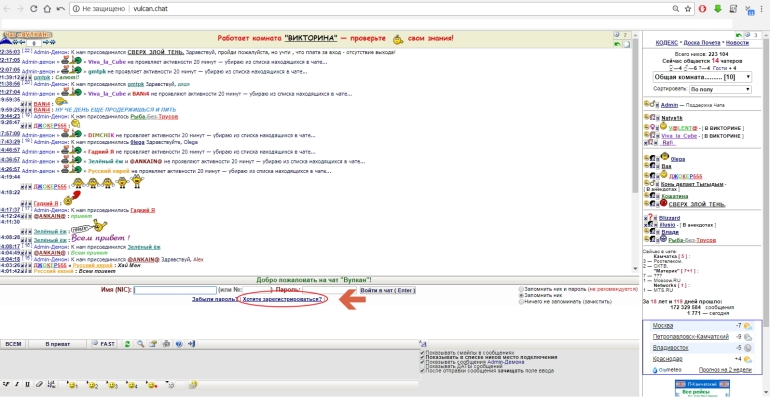Open the room selector Общая комната
Image resolution: width=770 pixels, height=399 pixels.
coord(702,77)
